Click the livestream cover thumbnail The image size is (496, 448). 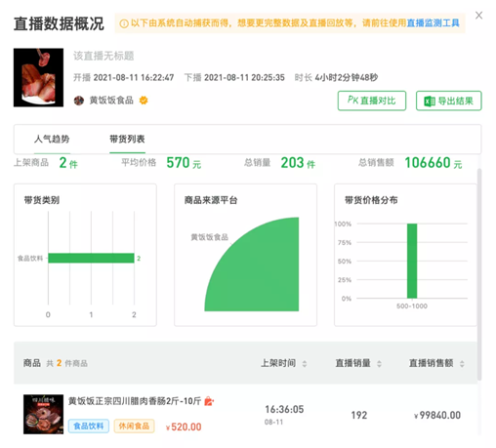[38, 77]
